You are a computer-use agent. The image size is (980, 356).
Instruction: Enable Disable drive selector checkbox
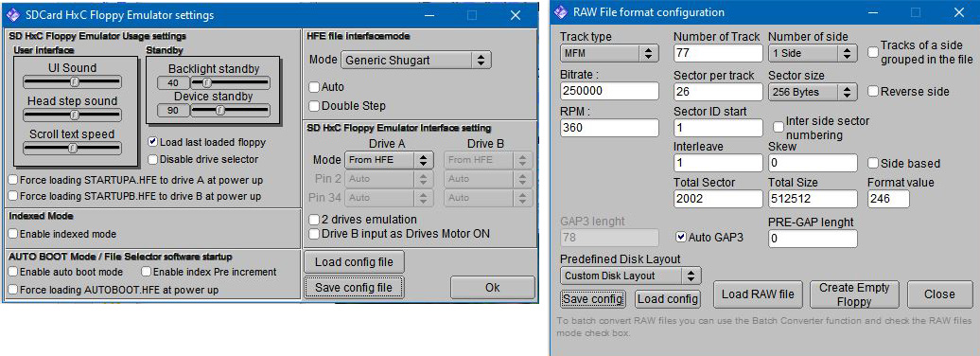coord(153,160)
